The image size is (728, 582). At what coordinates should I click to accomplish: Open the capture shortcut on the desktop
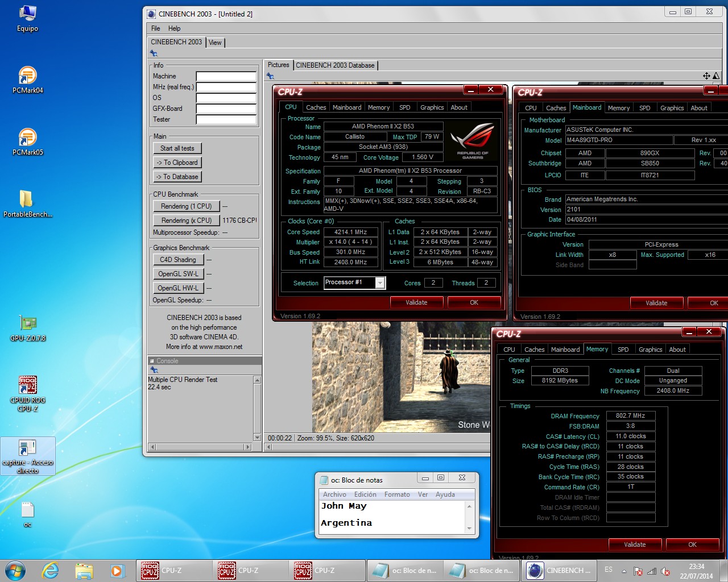coord(27,456)
